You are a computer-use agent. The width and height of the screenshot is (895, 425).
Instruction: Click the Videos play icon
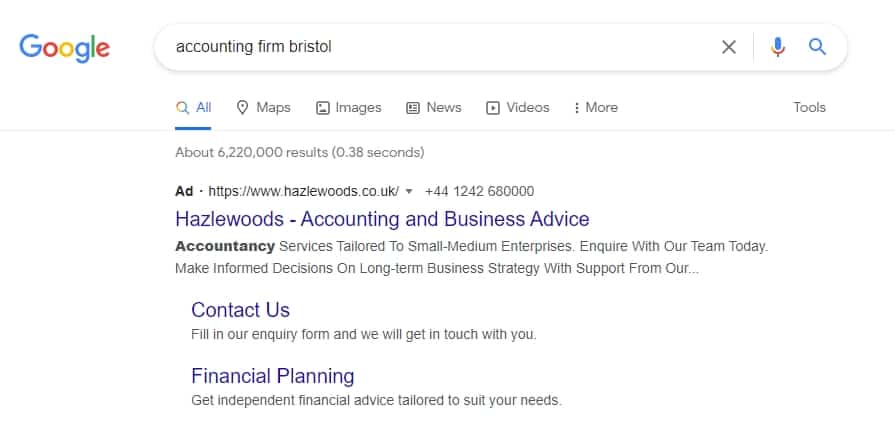[x=493, y=108]
